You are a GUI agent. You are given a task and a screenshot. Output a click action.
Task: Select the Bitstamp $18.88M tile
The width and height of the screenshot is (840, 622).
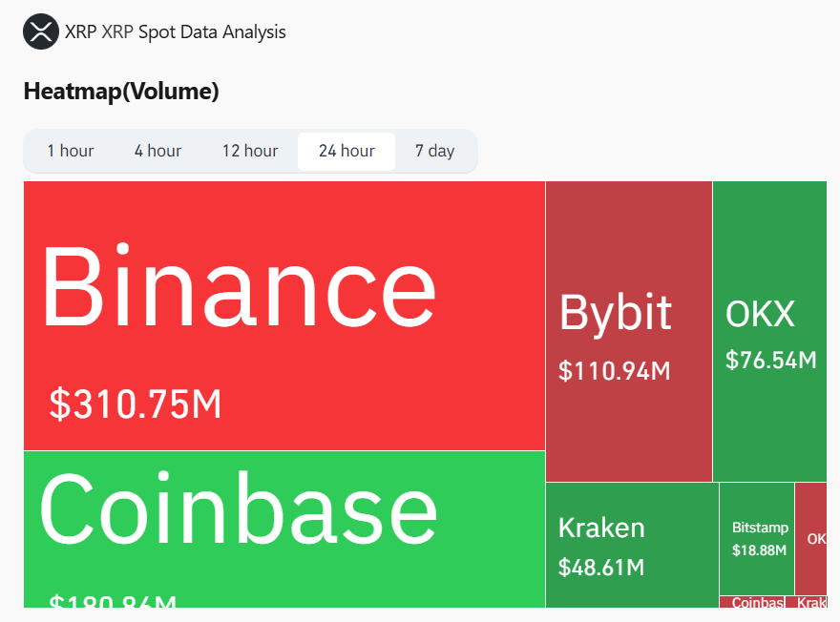click(x=757, y=538)
